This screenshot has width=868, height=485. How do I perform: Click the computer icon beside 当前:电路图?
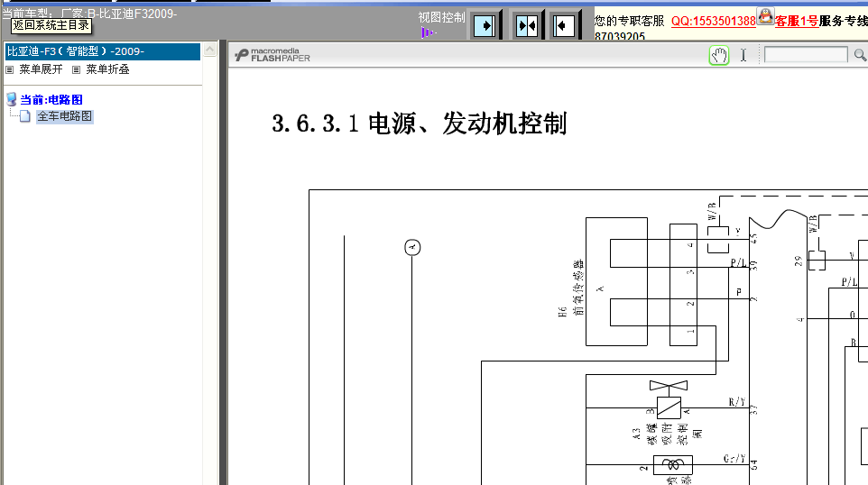point(11,99)
